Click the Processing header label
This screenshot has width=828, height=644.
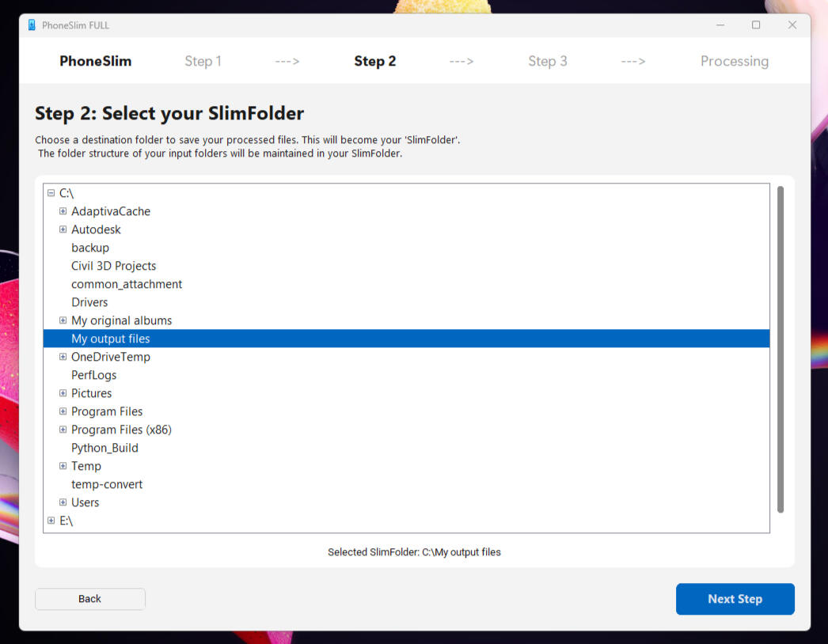pos(735,61)
